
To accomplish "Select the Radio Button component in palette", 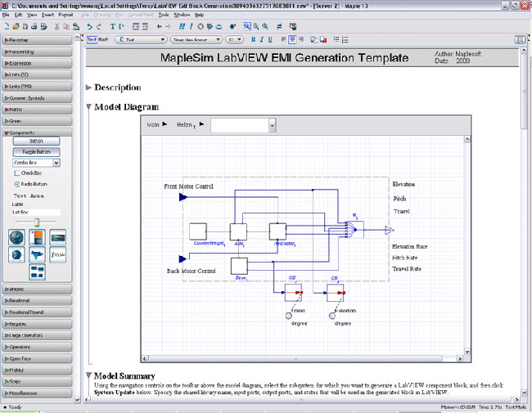I will 30,184.
